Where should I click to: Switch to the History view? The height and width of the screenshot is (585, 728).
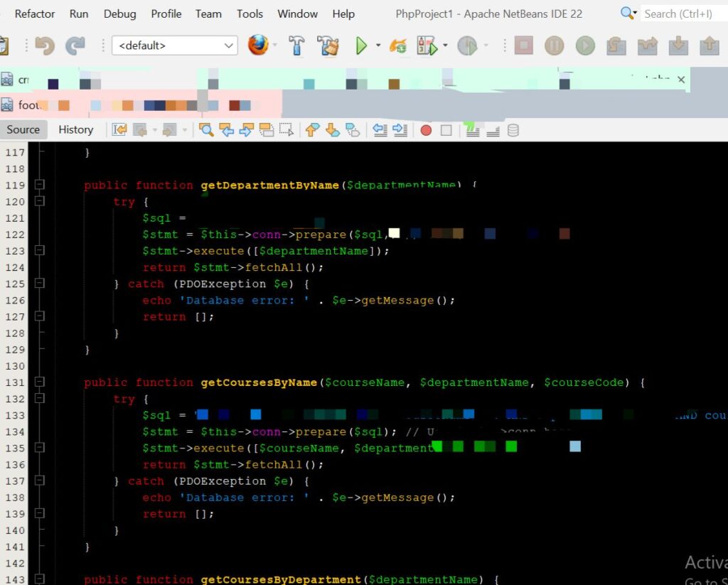click(x=75, y=129)
